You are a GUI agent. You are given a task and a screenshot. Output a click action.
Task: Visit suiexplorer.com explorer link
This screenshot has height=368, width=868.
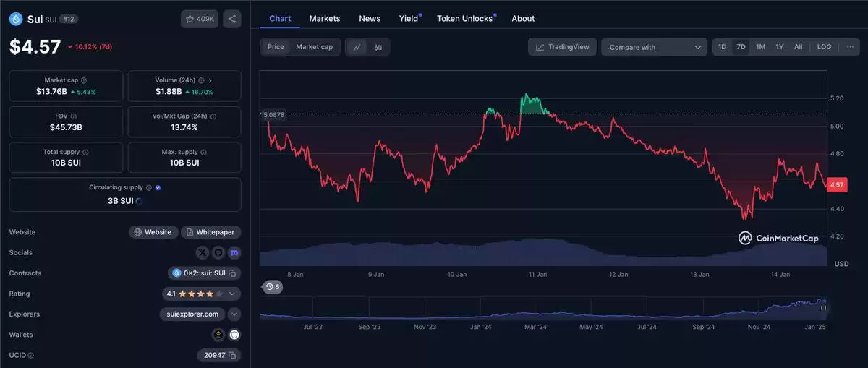(x=192, y=314)
